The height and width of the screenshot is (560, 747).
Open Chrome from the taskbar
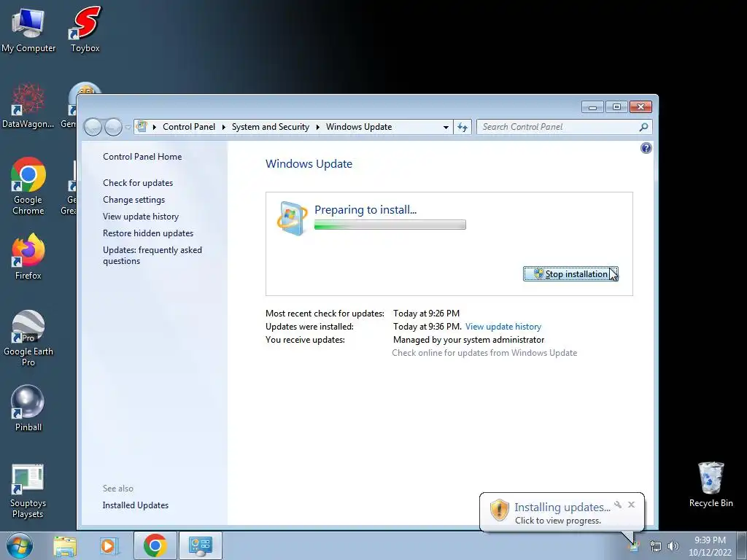(155, 545)
